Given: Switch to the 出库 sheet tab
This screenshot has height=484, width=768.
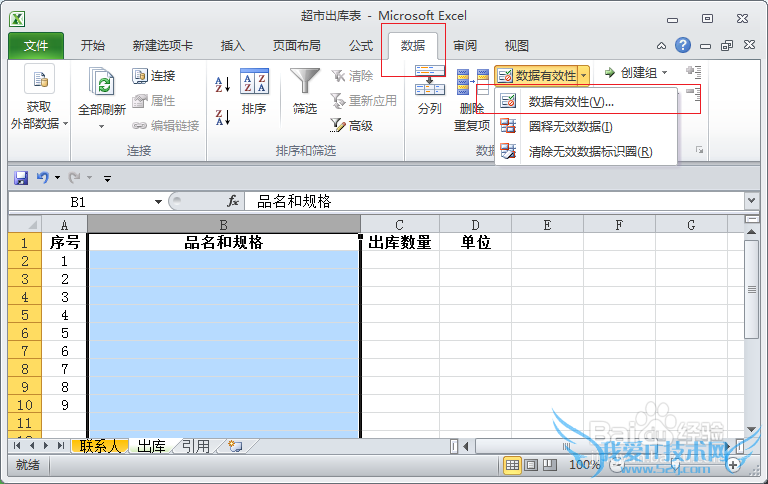Looking at the screenshot, I should point(151,446).
